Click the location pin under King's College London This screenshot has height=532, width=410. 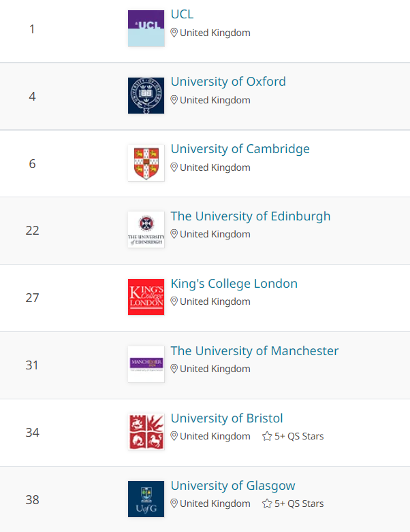(x=174, y=301)
